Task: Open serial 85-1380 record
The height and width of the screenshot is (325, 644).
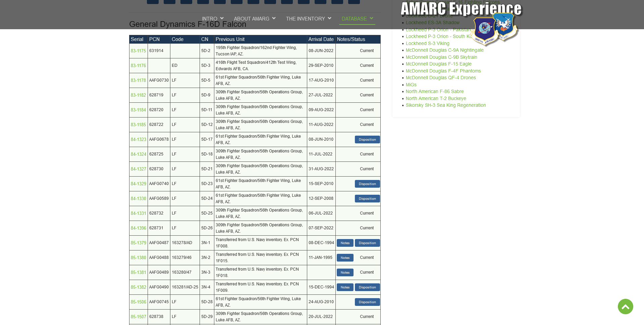Action: click(138, 258)
